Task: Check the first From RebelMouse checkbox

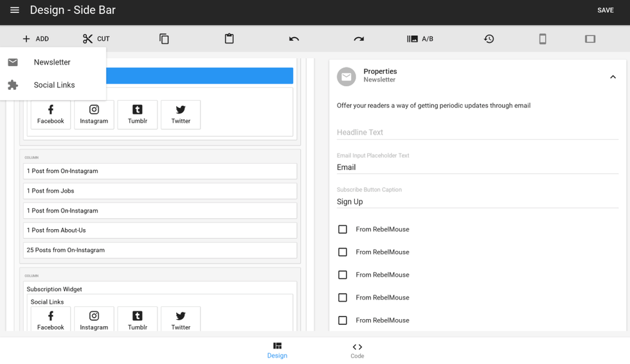Action: (343, 229)
